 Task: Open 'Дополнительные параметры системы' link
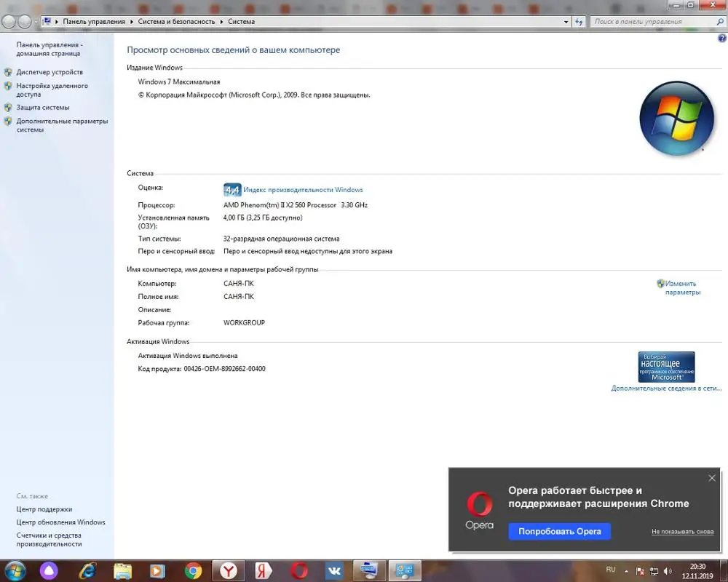click(x=62, y=125)
